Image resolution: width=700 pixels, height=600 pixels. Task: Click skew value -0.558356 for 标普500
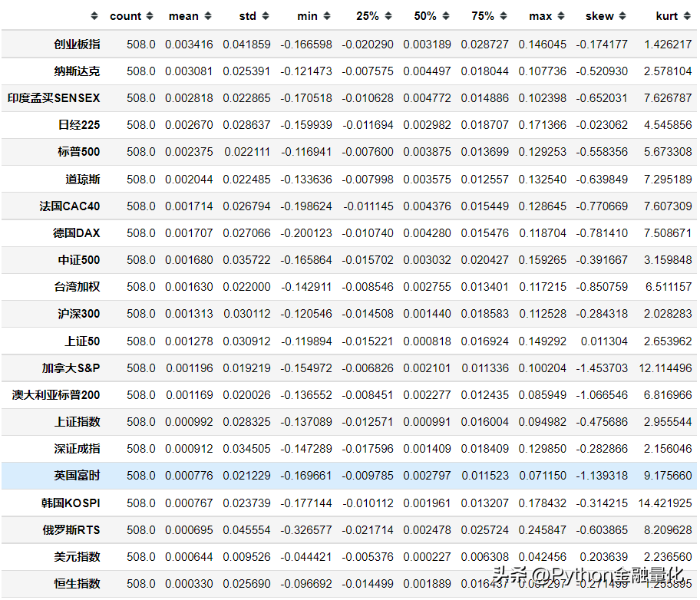pos(602,152)
